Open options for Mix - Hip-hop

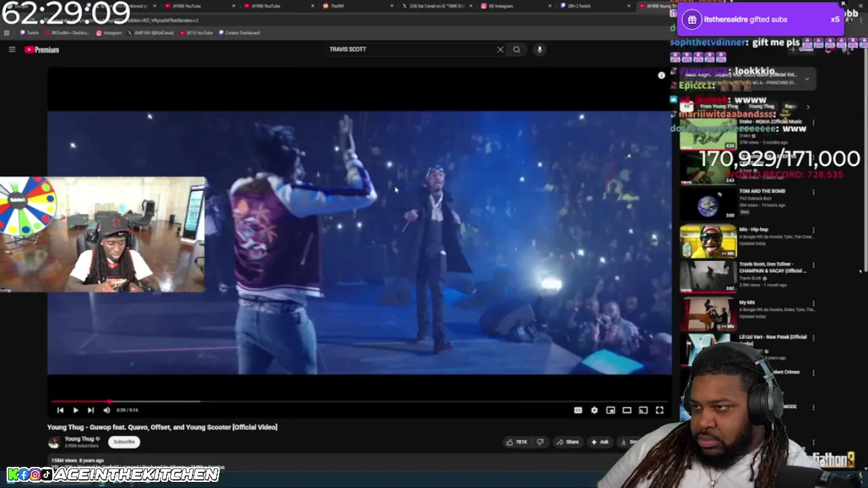813,230
